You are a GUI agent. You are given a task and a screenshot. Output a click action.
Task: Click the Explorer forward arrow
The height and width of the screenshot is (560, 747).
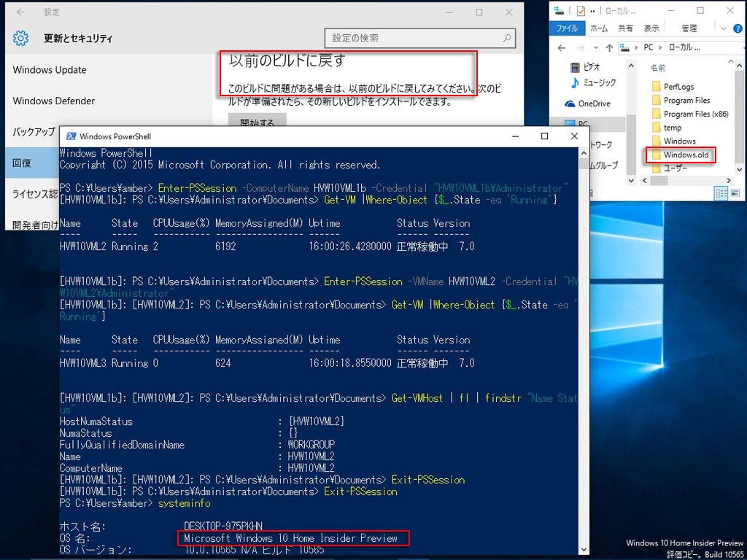click(581, 47)
